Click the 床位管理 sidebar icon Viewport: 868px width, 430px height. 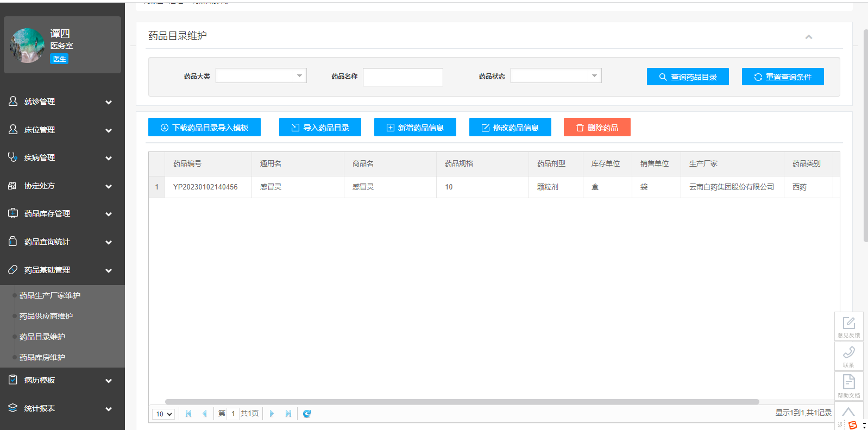[x=13, y=129]
